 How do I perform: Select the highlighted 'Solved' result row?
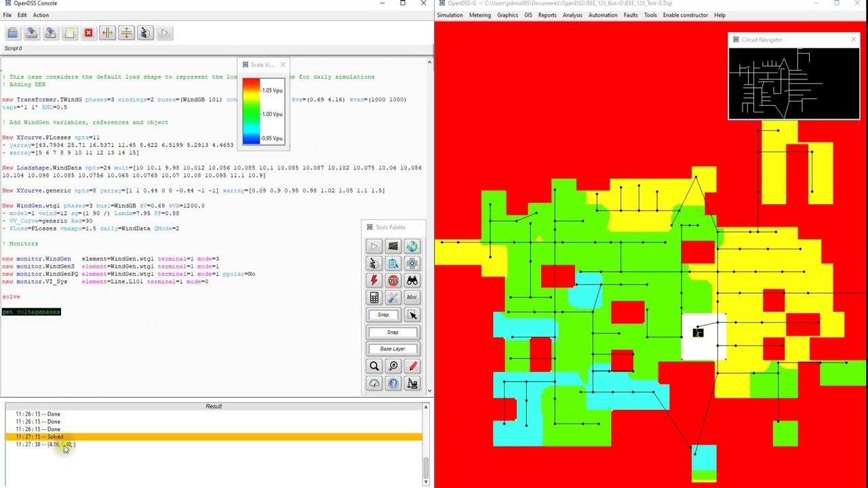tap(214, 437)
